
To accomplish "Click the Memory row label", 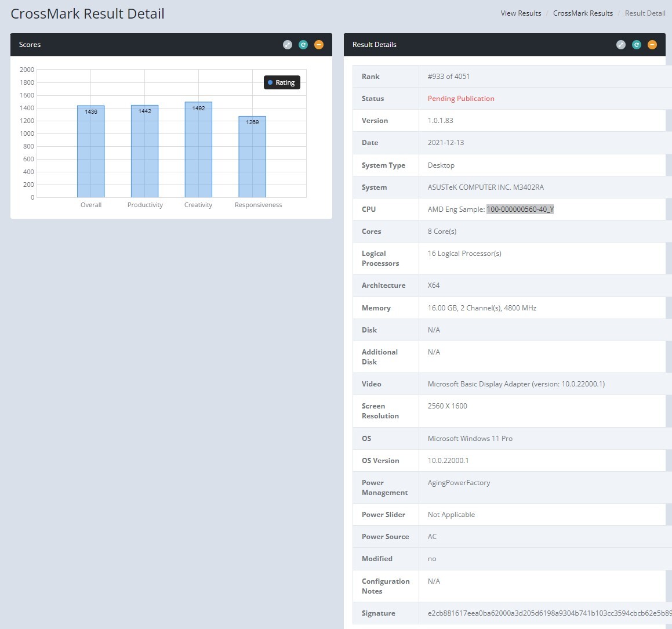I will coord(376,308).
